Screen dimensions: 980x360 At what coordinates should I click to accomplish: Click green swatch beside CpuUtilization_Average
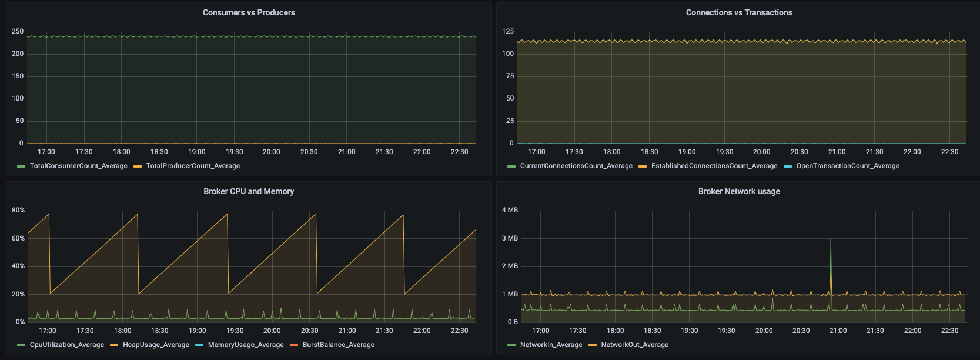(x=22, y=345)
